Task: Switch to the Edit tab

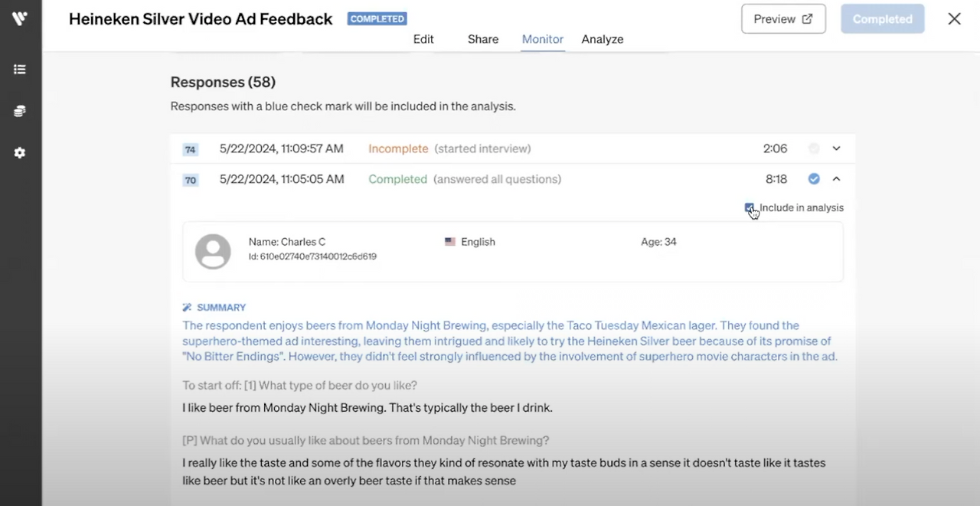Action: [x=423, y=39]
